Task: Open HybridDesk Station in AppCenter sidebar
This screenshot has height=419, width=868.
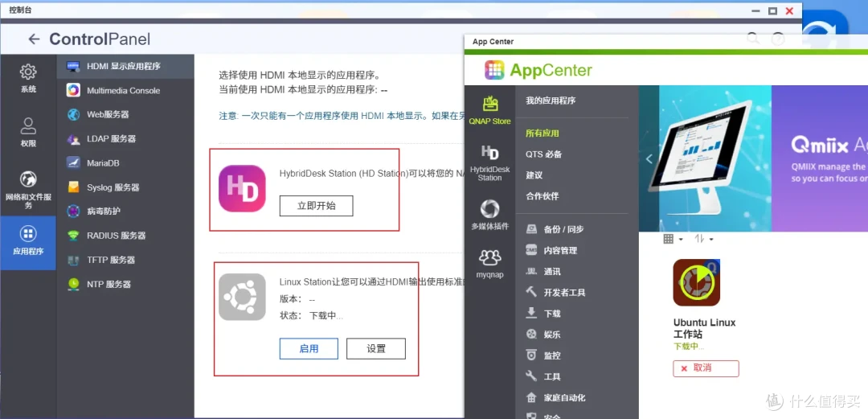Action: [490, 163]
